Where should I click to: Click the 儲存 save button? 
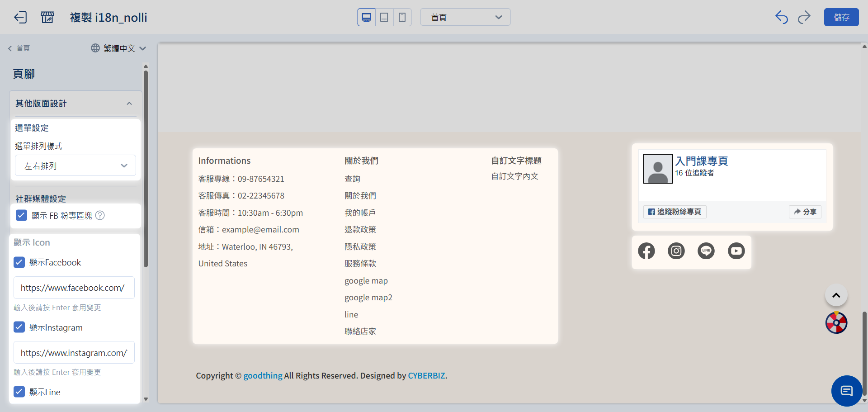[841, 17]
